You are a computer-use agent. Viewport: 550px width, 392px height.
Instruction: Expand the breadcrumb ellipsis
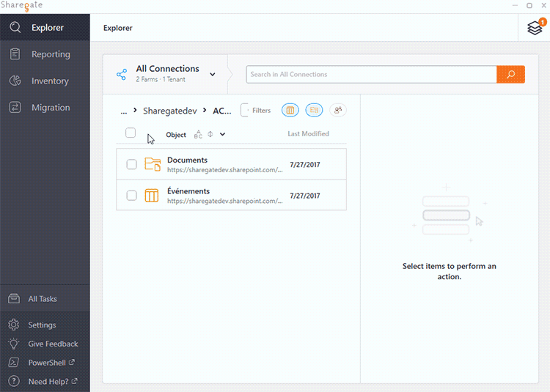(x=124, y=111)
